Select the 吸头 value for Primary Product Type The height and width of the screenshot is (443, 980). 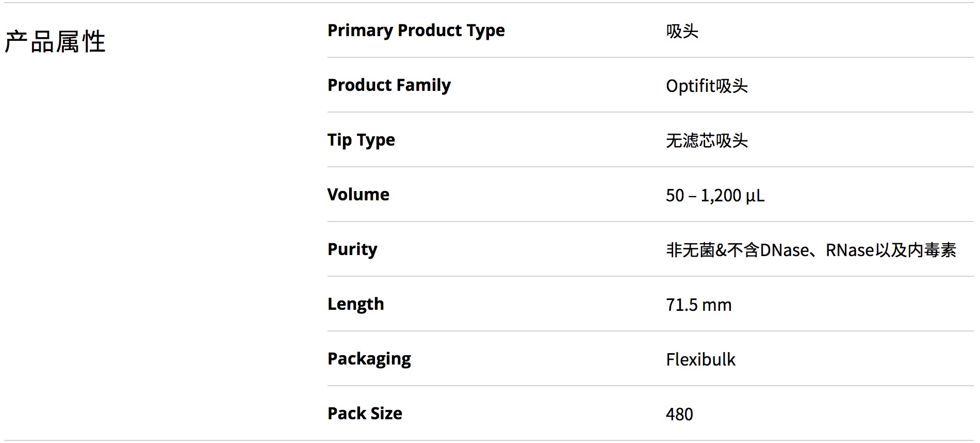[682, 31]
